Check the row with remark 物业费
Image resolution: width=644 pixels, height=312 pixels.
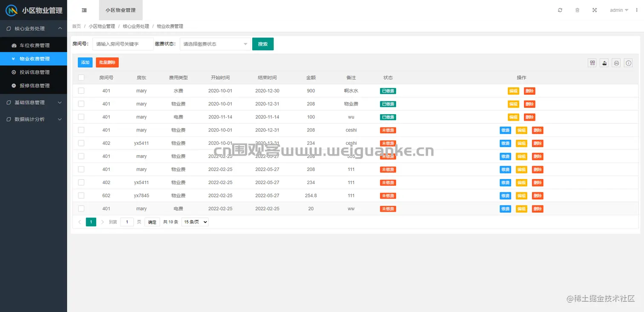coord(81,104)
